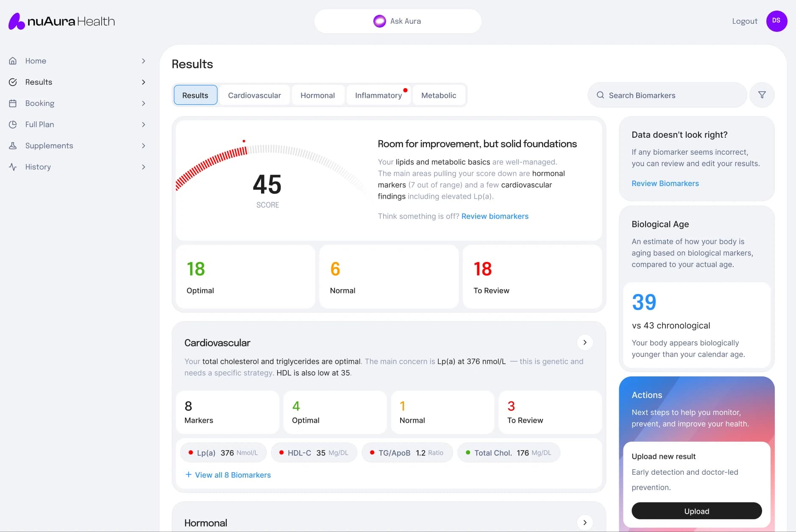Open the TG/ApoB 1.2 Ratio biomarker chip
This screenshot has height=532, width=796.
tap(407, 452)
